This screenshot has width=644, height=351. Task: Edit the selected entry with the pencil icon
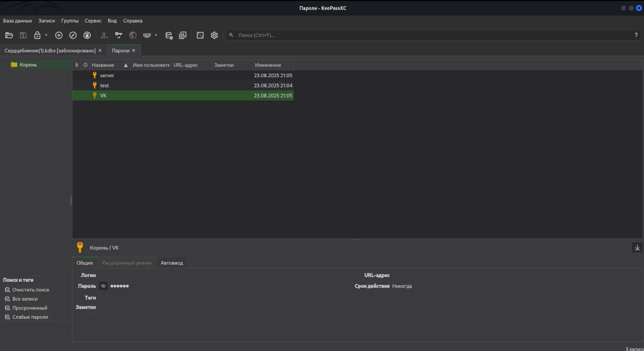(x=73, y=35)
